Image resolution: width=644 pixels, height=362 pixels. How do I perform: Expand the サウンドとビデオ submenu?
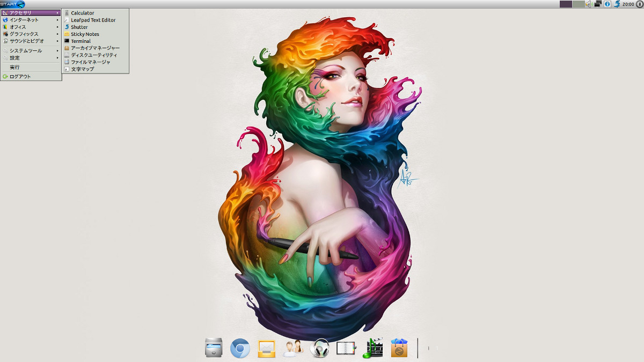[x=31, y=41]
